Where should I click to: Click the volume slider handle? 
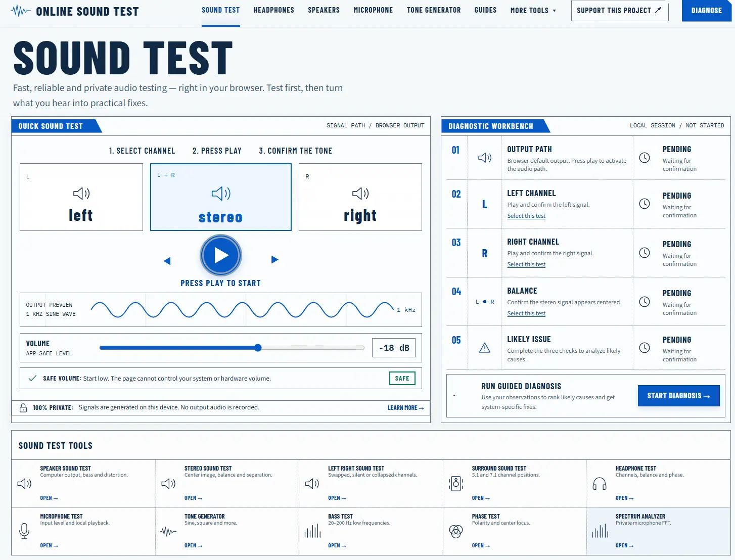coord(258,348)
